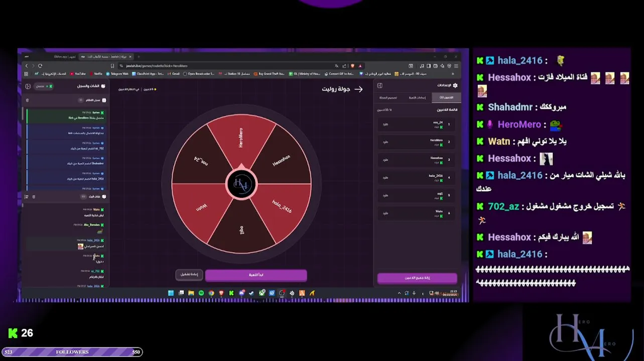Viewport: 644px width, 361px height.
Task: Open Windows Start menu
Action: point(171,293)
